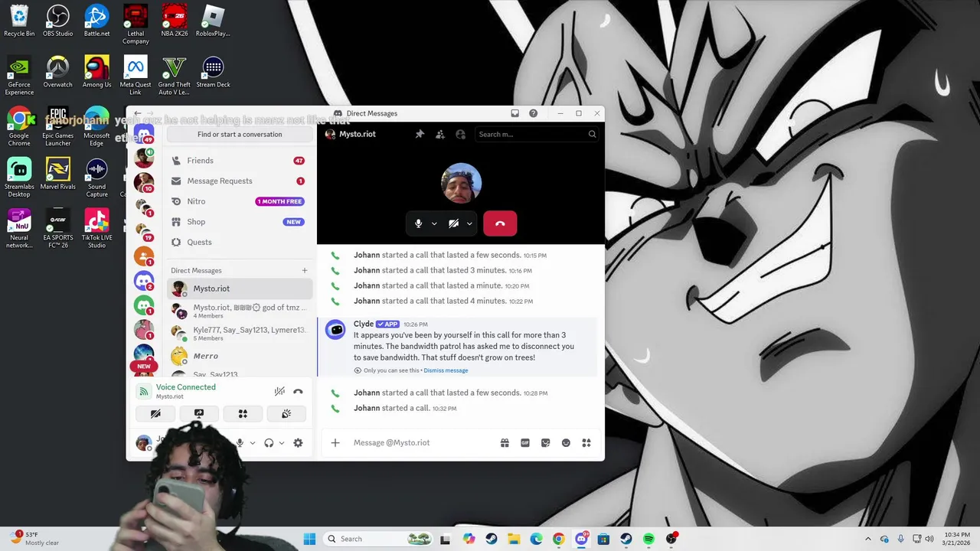Open the Send a gift icon
This screenshot has width=980, height=551.
coord(505,442)
